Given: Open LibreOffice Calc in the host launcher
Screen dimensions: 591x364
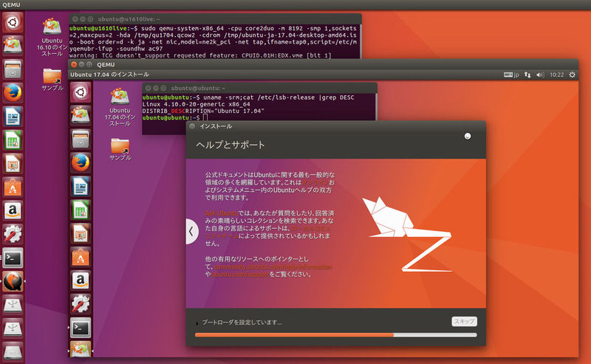Looking at the screenshot, I should [x=13, y=140].
